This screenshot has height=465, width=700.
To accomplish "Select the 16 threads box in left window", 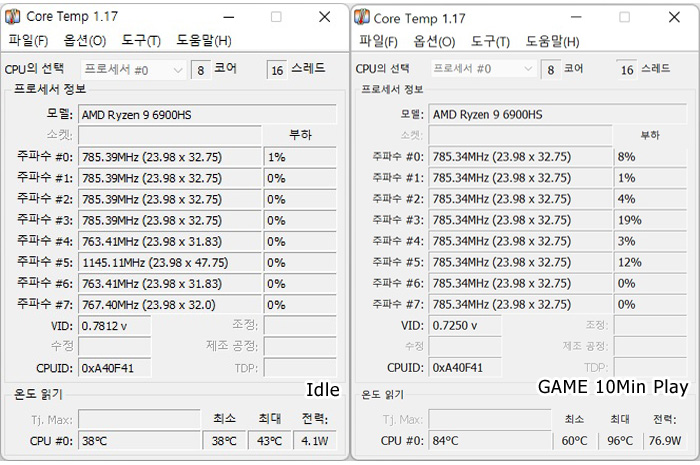I will pos(276,69).
